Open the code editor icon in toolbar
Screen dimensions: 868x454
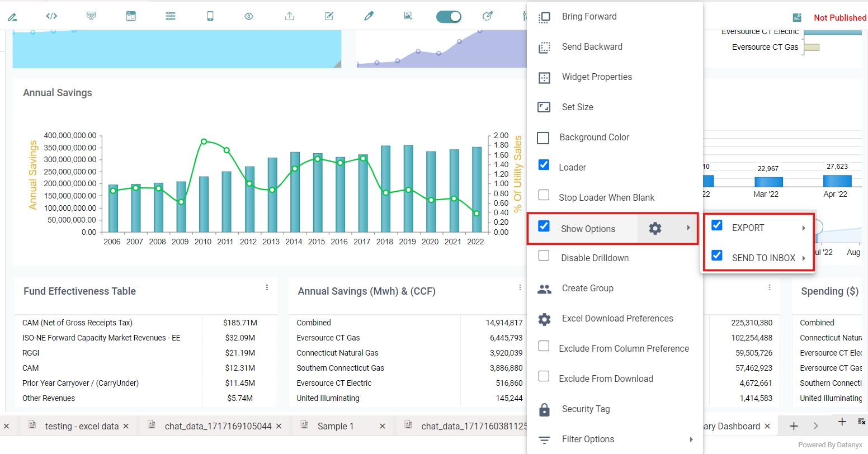pyautogui.click(x=51, y=16)
